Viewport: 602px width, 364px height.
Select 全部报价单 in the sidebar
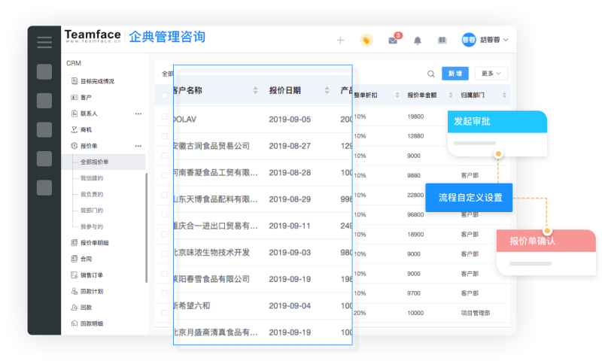coord(95,162)
